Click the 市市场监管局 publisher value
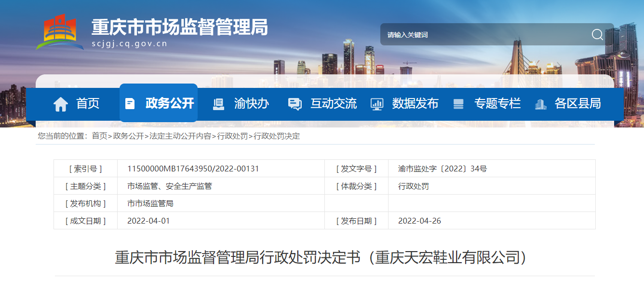Screen dimensions: 644x282 click(x=150, y=203)
